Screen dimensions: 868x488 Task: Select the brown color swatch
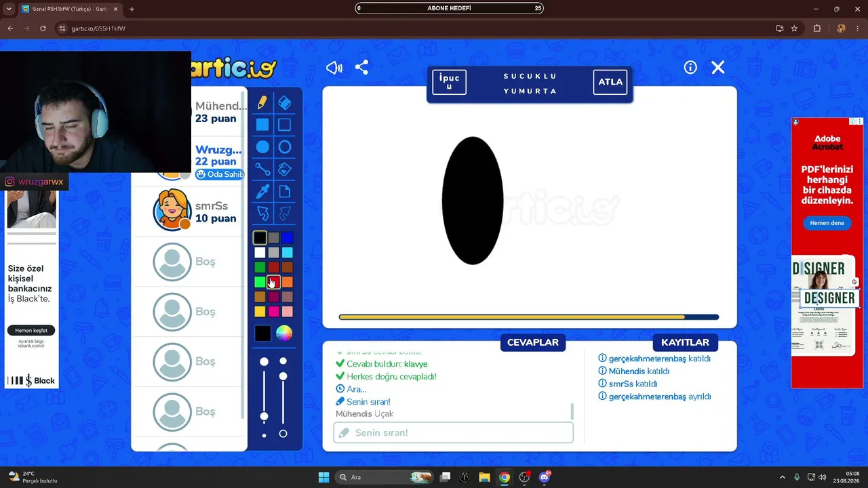click(288, 268)
